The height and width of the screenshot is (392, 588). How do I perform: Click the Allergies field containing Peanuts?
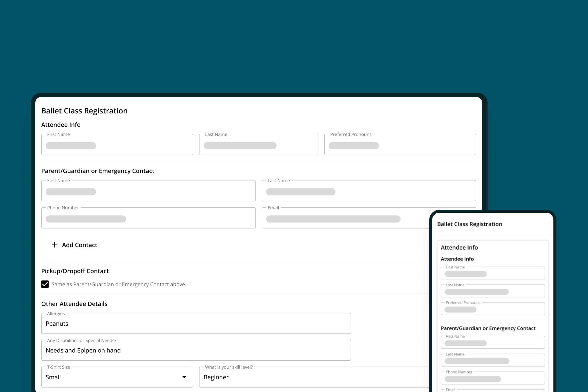coord(196,323)
